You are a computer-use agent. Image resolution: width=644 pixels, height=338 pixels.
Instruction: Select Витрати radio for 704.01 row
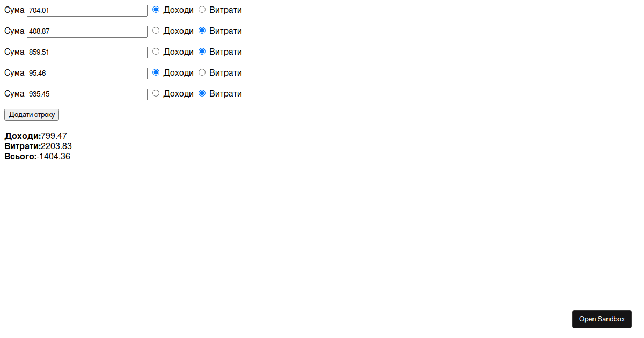[x=202, y=10]
